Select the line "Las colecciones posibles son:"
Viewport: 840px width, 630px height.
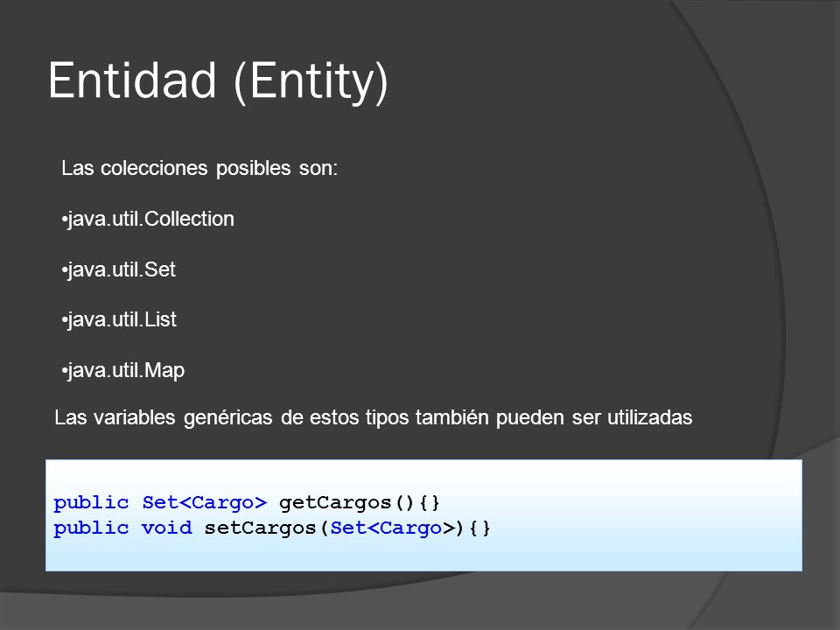point(199,168)
